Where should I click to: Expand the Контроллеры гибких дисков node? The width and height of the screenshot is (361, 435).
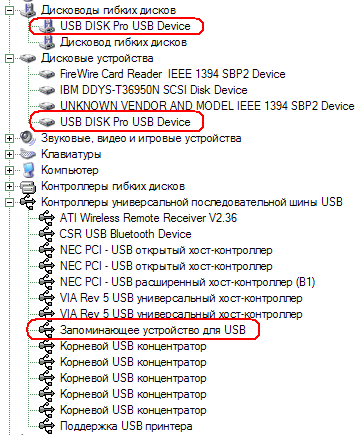click(9, 186)
